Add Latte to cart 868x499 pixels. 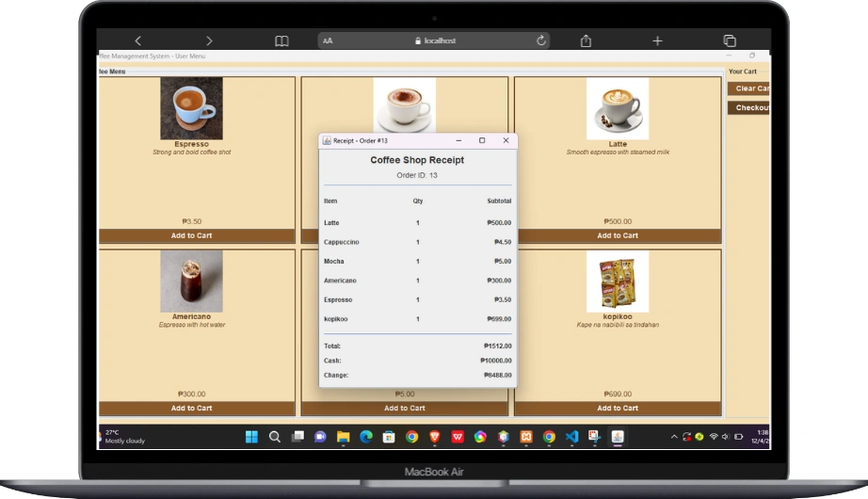pos(618,235)
